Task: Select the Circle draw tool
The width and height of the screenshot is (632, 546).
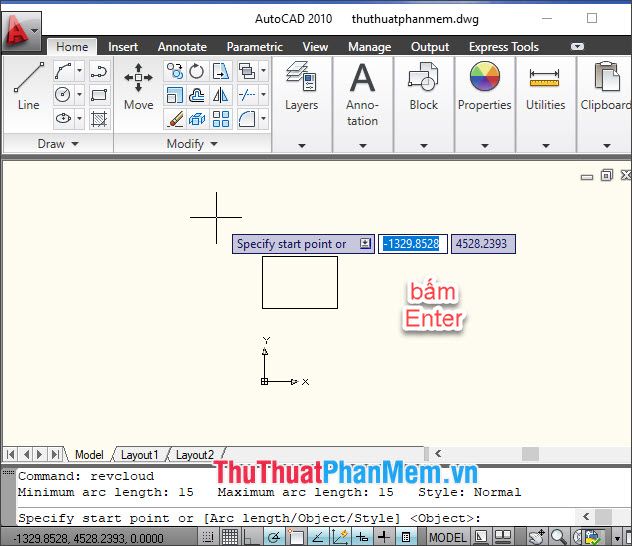Action: coord(63,95)
